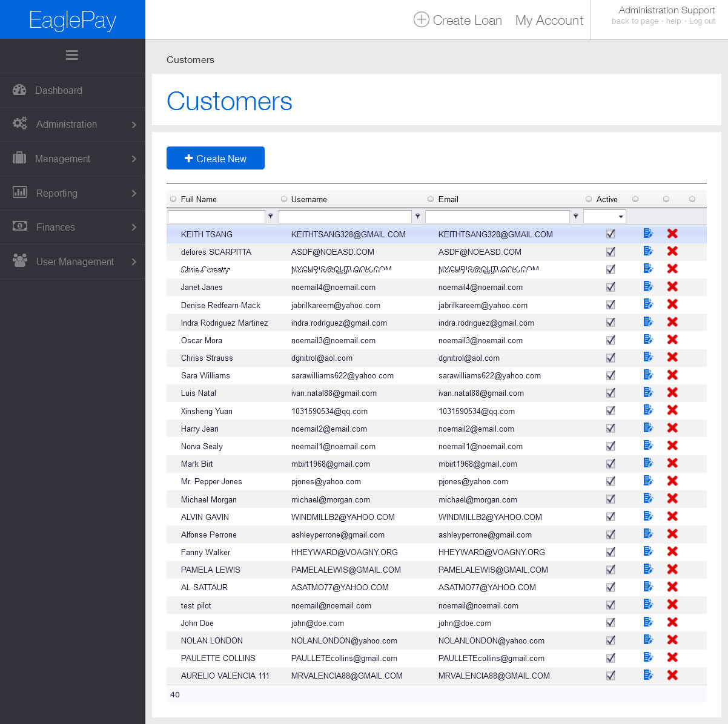Open filter icon next to Full Name field

tap(271, 216)
